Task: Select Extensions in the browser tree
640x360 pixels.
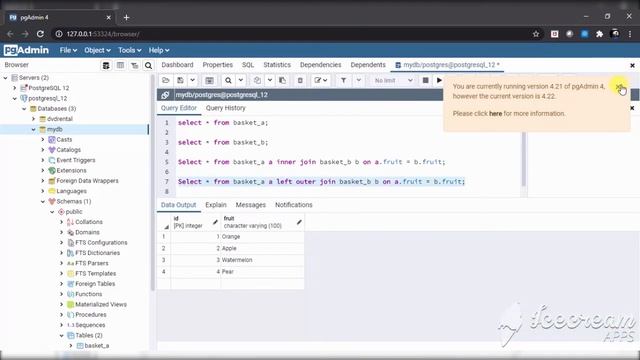Action: tap(71, 170)
